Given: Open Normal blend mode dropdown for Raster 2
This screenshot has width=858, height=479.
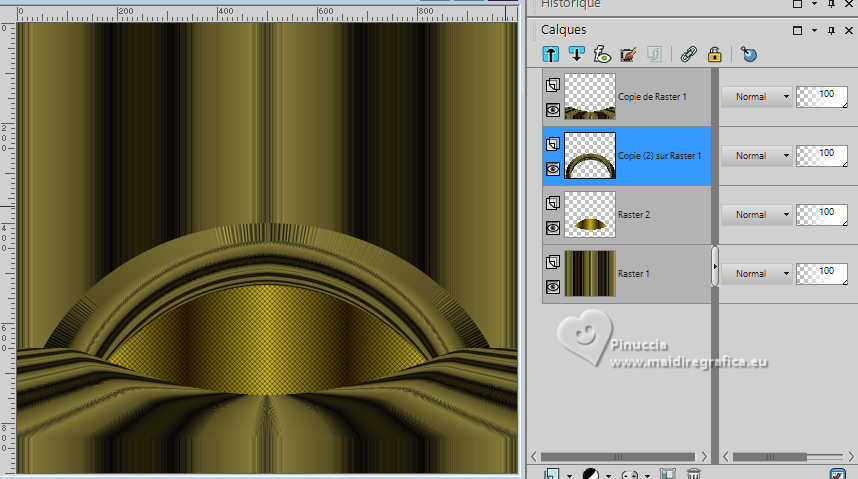Looking at the screenshot, I should [x=757, y=215].
